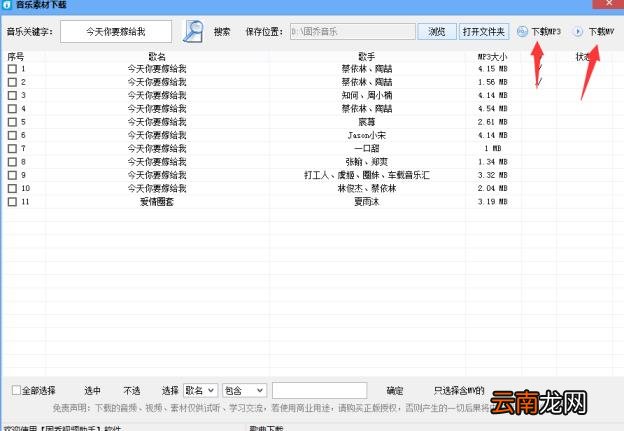Image resolution: width=624 pixels, height=431 pixels.
Task: Click the 1 MB size cell
Action: point(493,148)
